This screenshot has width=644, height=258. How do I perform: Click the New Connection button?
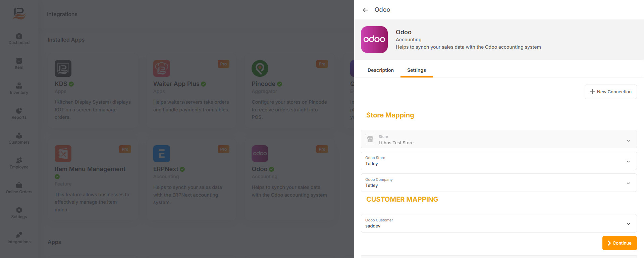click(x=610, y=92)
